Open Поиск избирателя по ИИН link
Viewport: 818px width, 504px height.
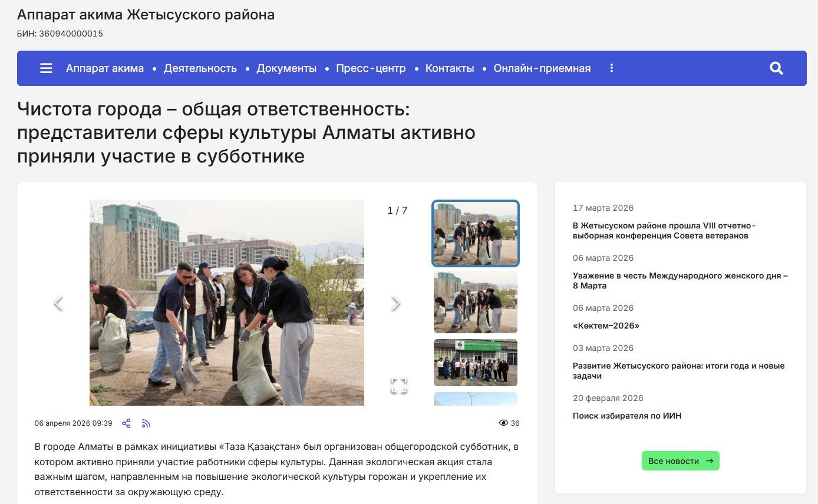626,416
